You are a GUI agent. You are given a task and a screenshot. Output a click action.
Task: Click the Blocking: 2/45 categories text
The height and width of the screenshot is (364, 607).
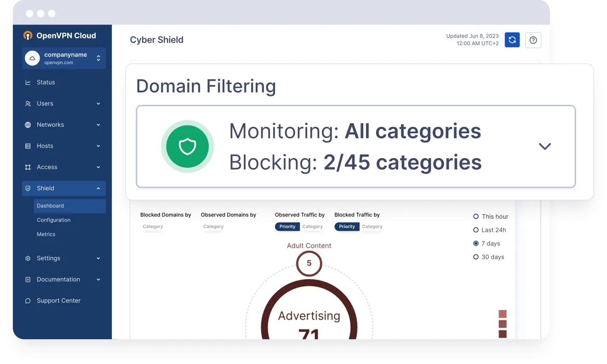[x=355, y=163]
